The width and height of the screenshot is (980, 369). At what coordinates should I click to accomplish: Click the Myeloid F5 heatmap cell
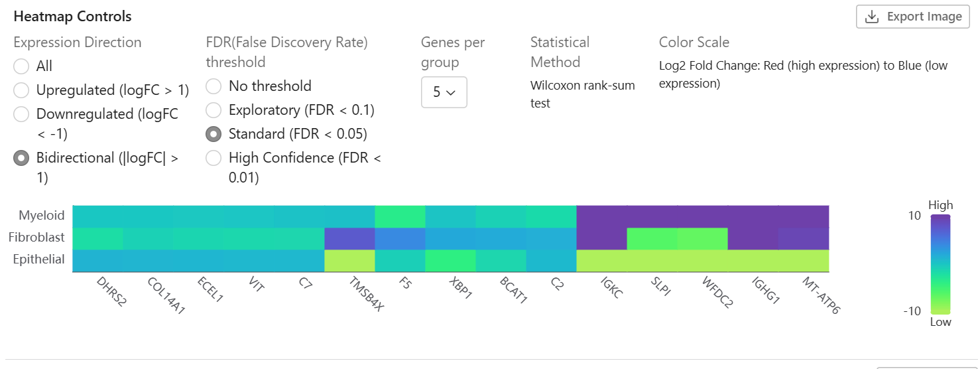(400, 216)
